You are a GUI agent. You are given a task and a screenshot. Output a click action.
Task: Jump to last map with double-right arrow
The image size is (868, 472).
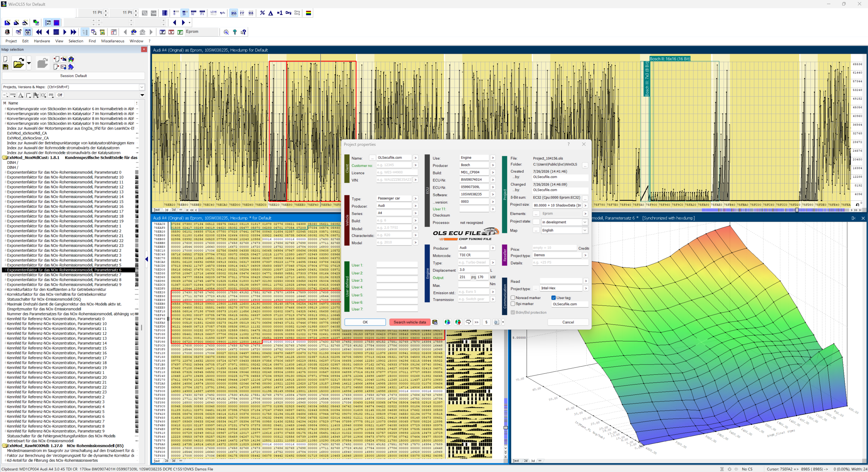pyautogui.click(x=74, y=32)
